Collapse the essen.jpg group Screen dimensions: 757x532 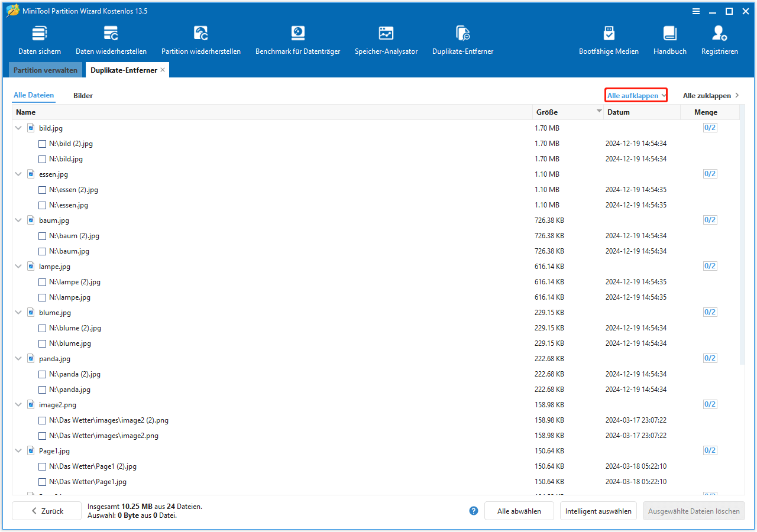18,174
